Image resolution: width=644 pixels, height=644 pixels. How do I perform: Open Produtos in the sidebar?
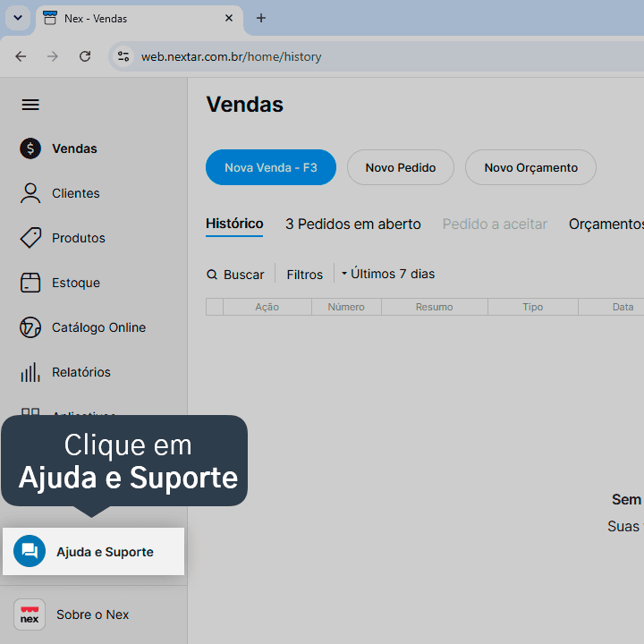click(79, 238)
